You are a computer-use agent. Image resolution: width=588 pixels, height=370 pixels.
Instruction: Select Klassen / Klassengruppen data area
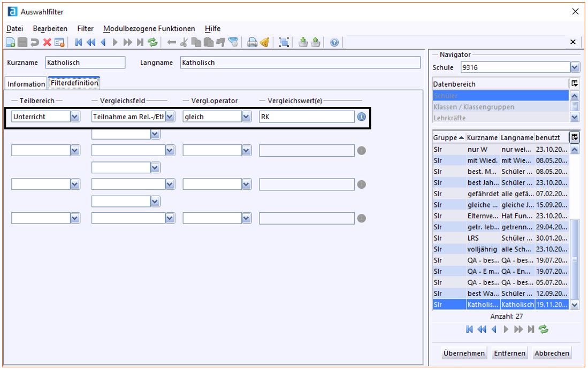[501, 107]
